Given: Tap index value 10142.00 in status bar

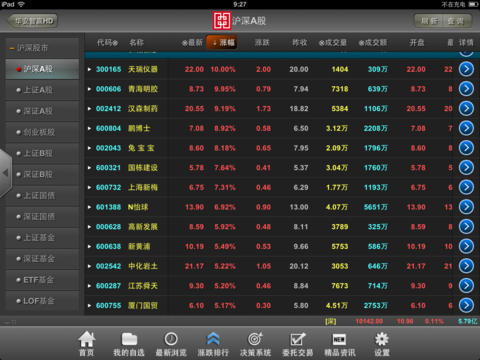Looking at the screenshot, I should click(369, 321).
